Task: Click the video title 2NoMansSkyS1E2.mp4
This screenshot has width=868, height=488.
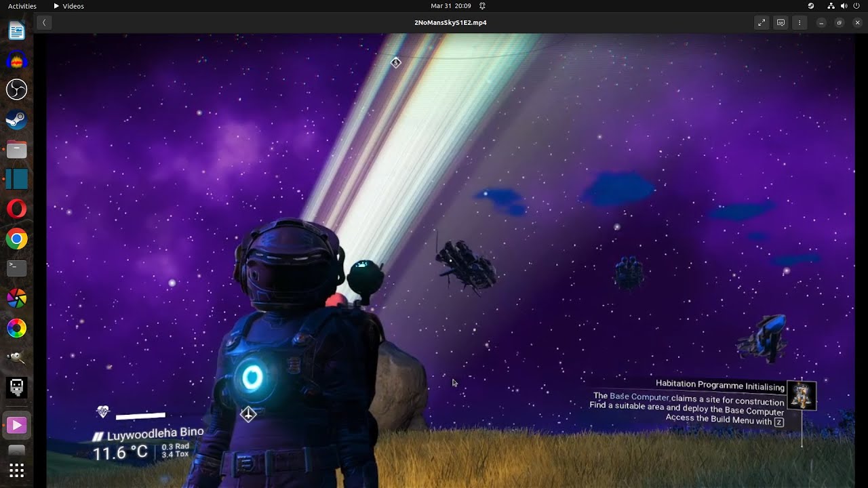Action: (x=450, y=22)
